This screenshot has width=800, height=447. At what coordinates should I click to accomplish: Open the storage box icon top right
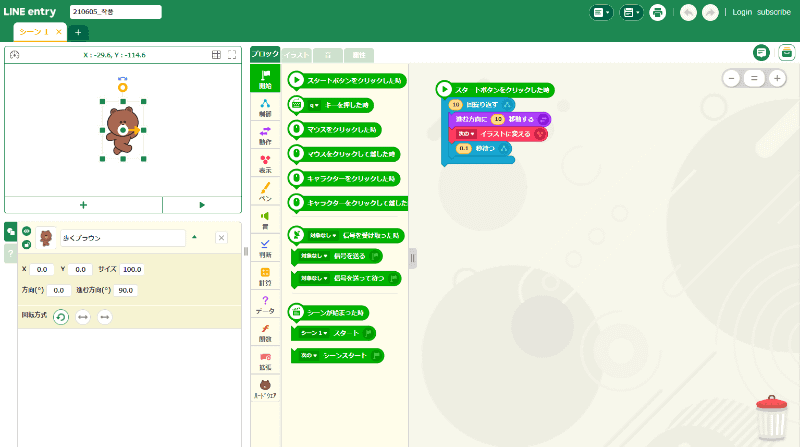tap(787, 52)
